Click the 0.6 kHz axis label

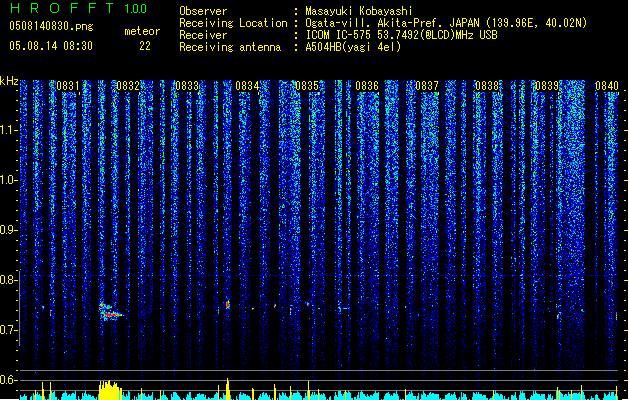[9, 380]
